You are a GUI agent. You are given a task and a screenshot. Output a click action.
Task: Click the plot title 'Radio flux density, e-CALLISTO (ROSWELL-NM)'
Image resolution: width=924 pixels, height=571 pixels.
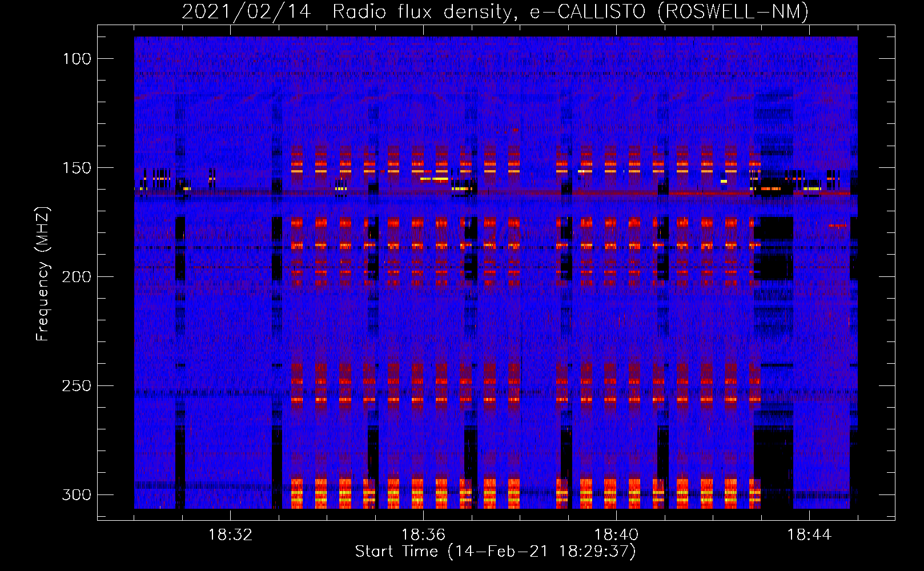(571, 11)
